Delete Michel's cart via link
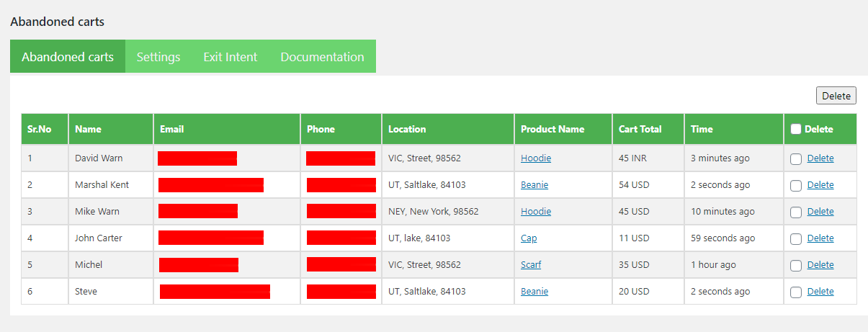The width and height of the screenshot is (868, 332). (820, 264)
